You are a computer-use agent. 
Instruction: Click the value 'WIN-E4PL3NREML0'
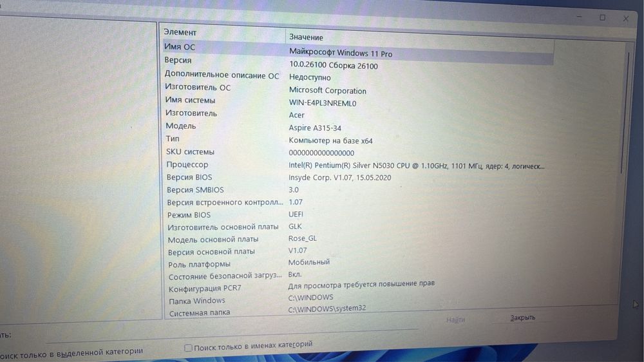click(x=323, y=103)
